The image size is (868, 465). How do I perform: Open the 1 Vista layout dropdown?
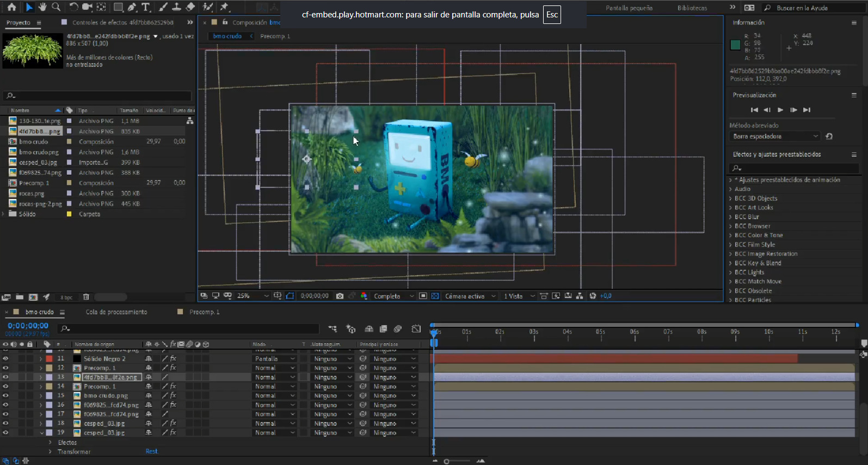(x=518, y=296)
